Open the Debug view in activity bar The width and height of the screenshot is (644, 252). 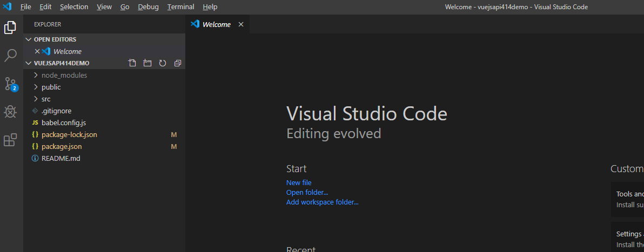pos(10,112)
